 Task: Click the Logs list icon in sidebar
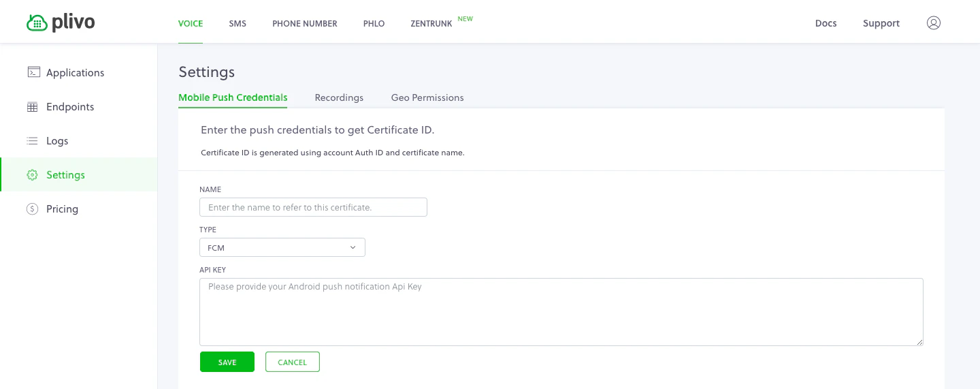(32, 141)
